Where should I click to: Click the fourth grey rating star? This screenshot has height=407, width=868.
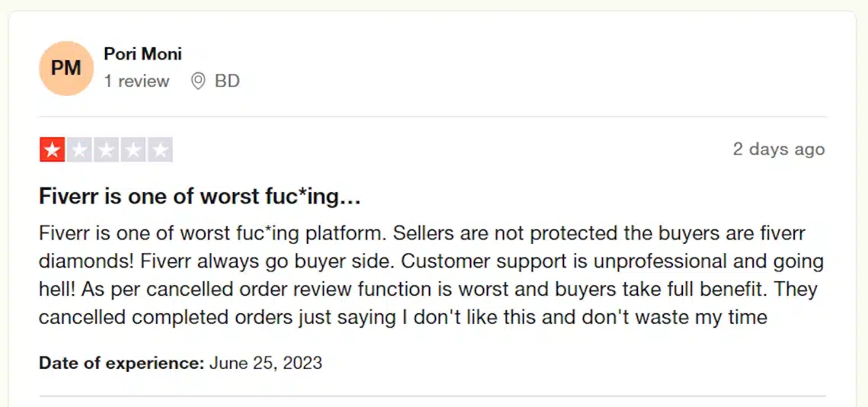[133, 149]
